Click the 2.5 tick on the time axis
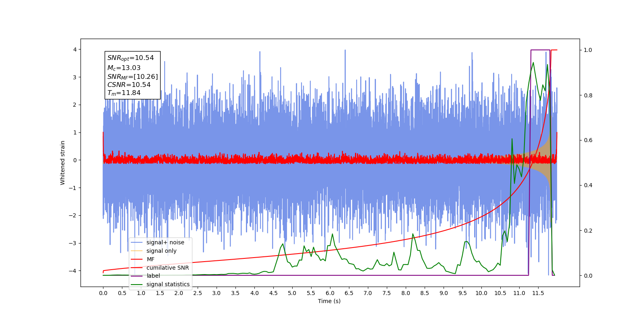This screenshot has width=644, height=322. pyautogui.click(x=198, y=293)
